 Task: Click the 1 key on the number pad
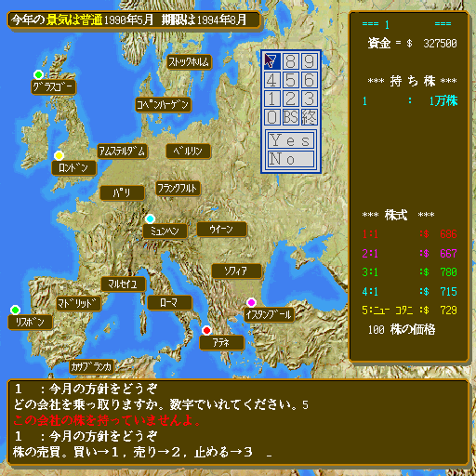click(271, 99)
